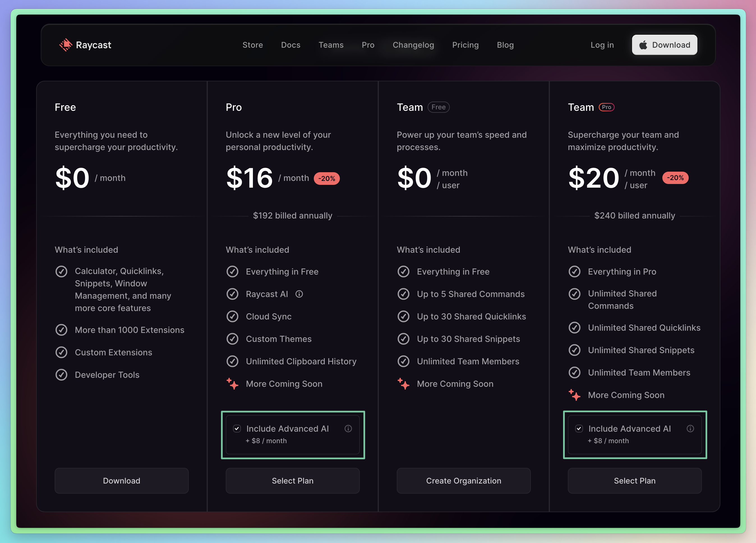Click the "$20" Team Pro price
The width and height of the screenshot is (756, 543).
click(594, 178)
